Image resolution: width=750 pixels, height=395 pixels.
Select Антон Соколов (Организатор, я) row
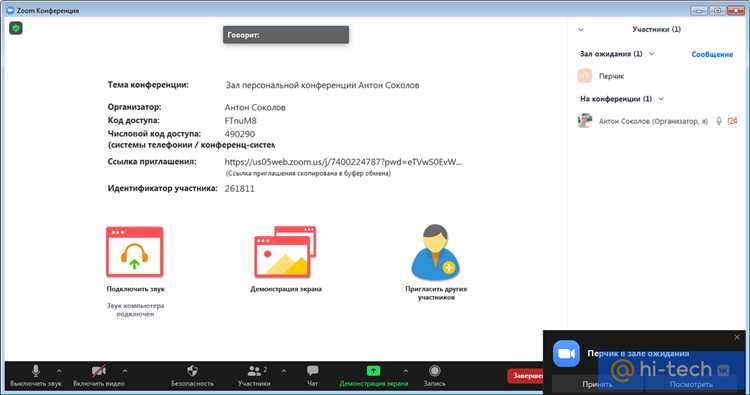pyautogui.click(x=658, y=121)
